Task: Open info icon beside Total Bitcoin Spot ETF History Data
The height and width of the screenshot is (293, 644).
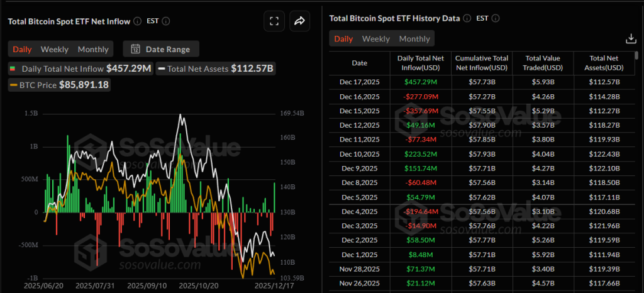Action: click(467, 18)
